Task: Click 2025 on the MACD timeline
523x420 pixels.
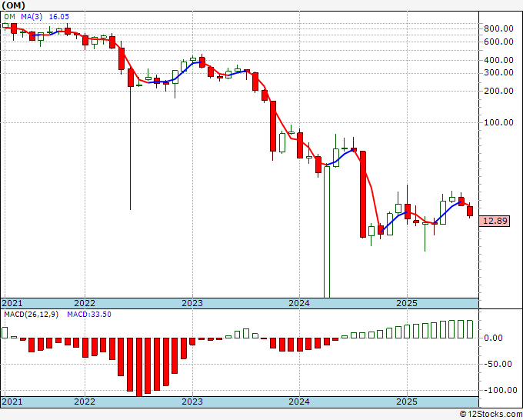Action: [407, 402]
